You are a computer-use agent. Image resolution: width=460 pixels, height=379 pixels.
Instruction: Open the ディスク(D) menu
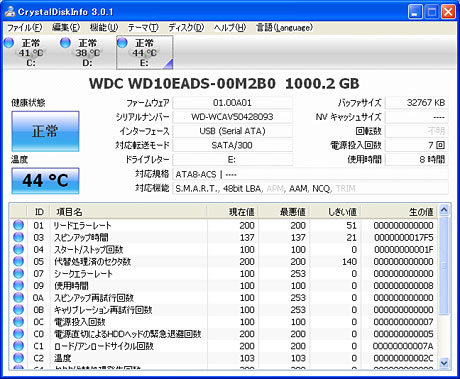click(x=186, y=27)
